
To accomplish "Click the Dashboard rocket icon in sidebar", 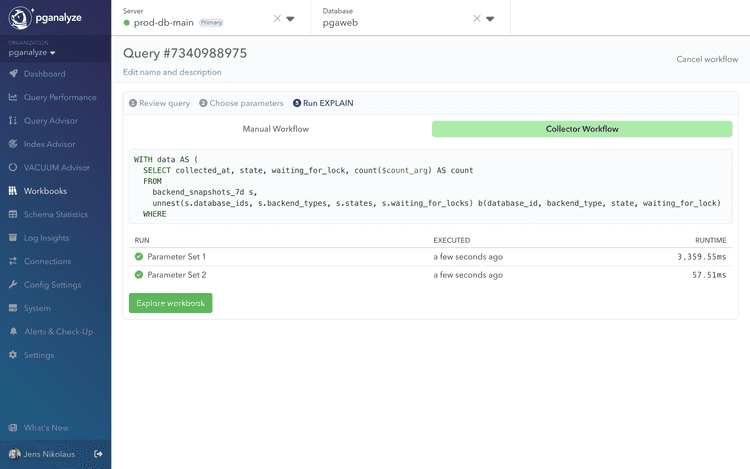I will (x=13, y=74).
